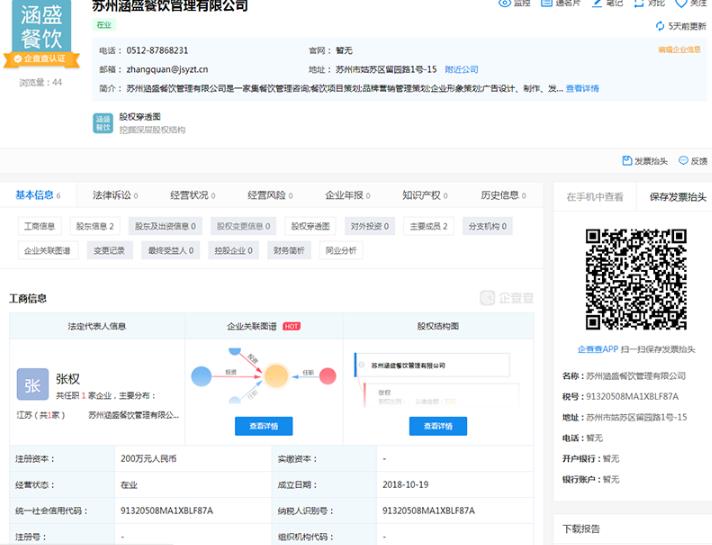
Task: Click the orange 编辑企业信息 link
Action: click(x=679, y=50)
